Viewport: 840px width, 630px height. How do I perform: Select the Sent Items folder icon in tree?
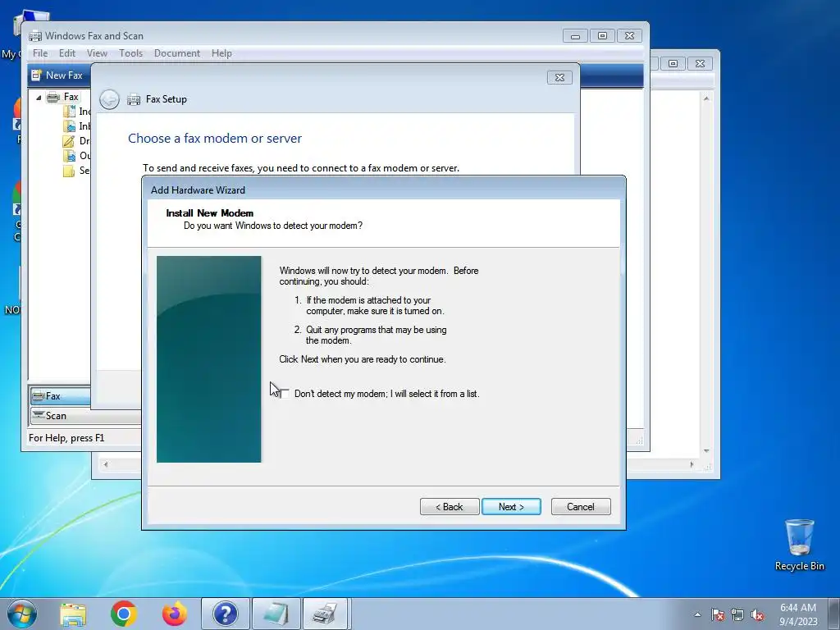pyautogui.click(x=69, y=171)
